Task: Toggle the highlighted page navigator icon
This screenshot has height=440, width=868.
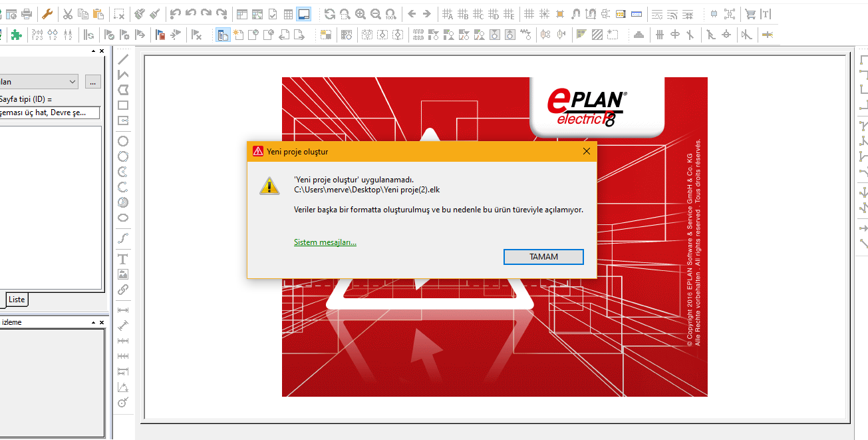Action: [223, 35]
